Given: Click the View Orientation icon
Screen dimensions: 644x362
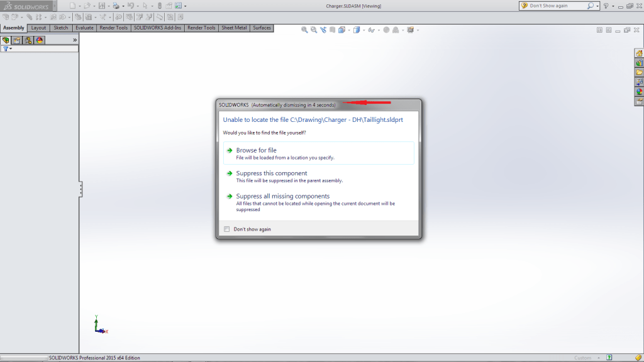Looking at the screenshot, I should pyautogui.click(x=341, y=29).
